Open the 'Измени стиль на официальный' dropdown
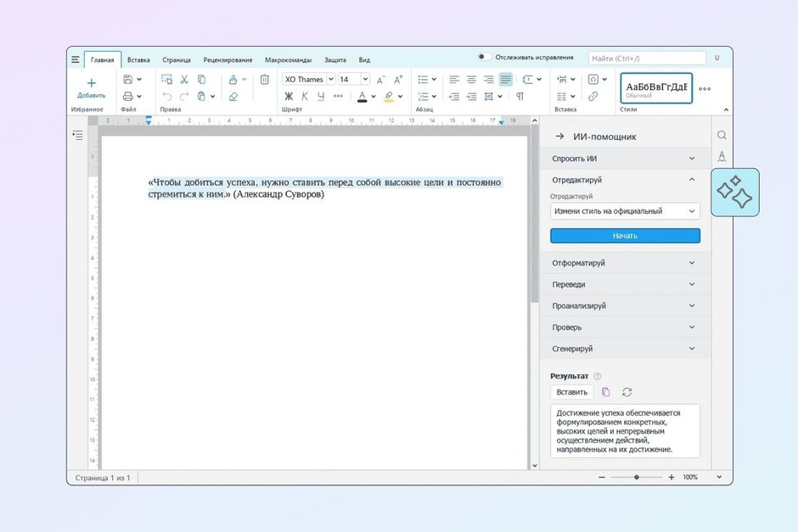The width and height of the screenshot is (798, 532). tap(625, 211)
